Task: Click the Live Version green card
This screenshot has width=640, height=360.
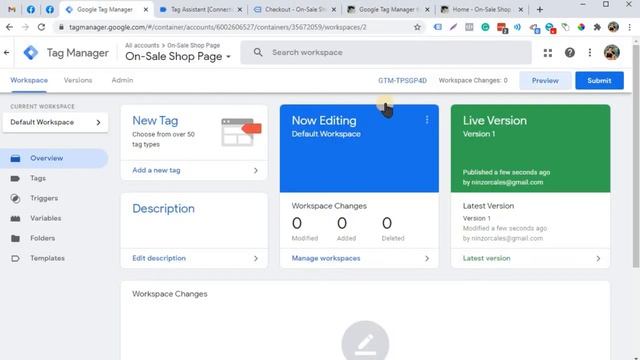Action: (530, 149)
